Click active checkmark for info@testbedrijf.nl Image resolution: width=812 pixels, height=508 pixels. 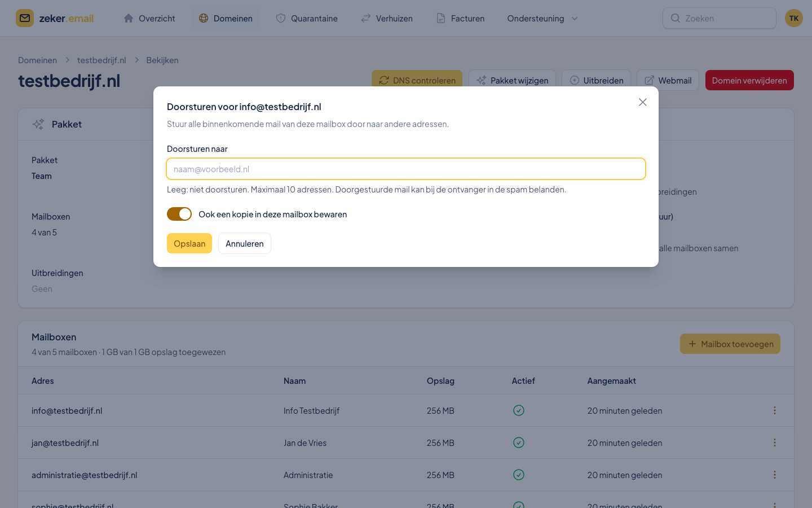click(519, 410)
